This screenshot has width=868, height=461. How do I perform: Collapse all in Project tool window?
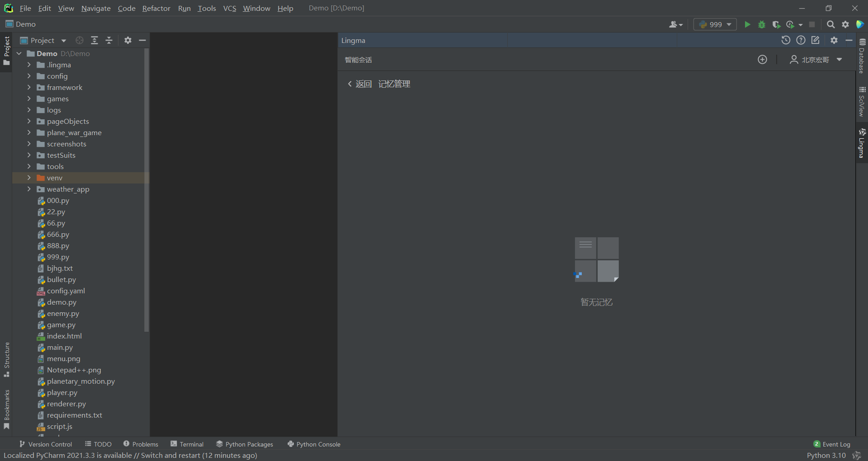pos(109,40)
